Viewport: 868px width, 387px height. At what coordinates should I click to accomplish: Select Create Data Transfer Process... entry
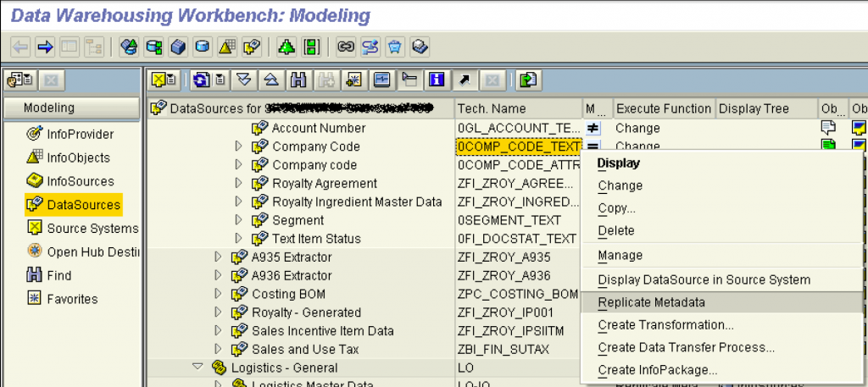coord(687,348)
